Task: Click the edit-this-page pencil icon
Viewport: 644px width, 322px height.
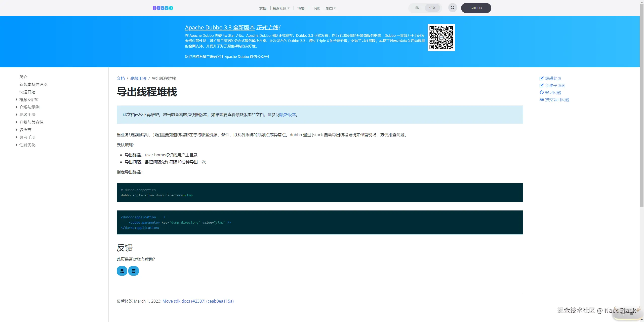Action: coord(541,78)
